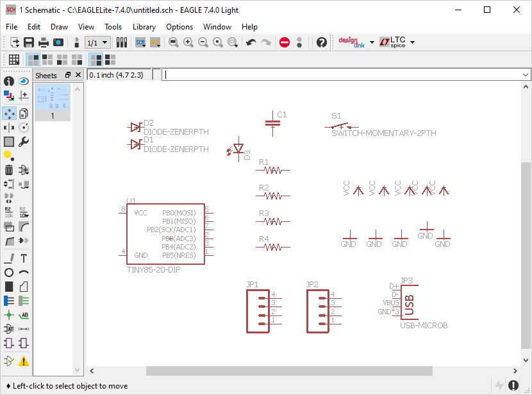Select the Rotate tool
This screenshot has width=532, height=395.
click(x=23, y=127)
